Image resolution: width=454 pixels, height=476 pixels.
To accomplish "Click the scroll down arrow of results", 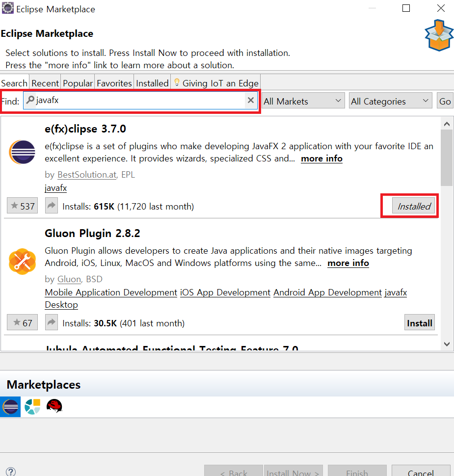I will click(447, 344).
